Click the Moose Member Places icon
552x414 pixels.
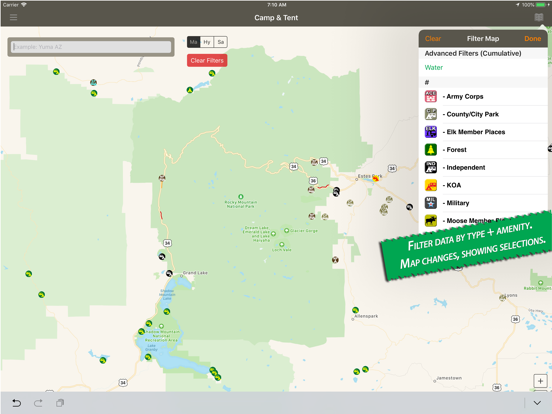pyautogui.click(x=431, y=221)
